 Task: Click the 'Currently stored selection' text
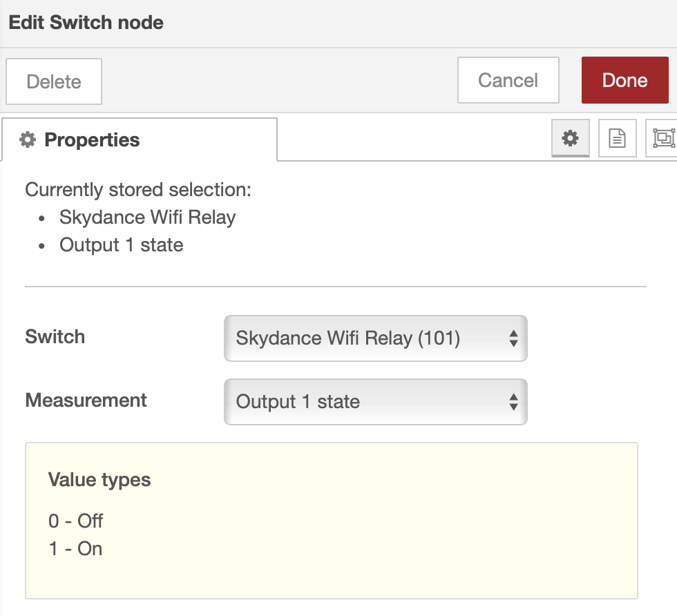click(x=138, y=190)
